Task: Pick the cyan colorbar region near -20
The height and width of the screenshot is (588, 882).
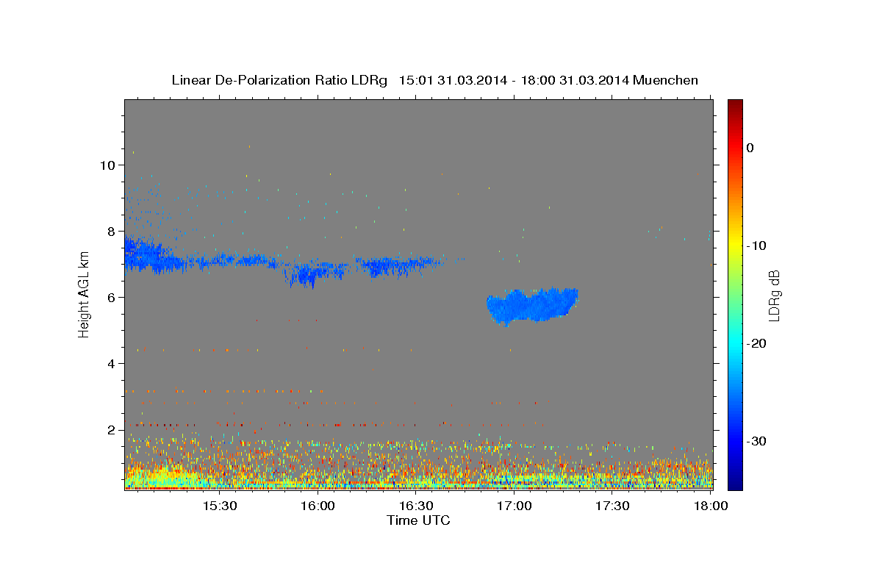Action: (735, 340)
